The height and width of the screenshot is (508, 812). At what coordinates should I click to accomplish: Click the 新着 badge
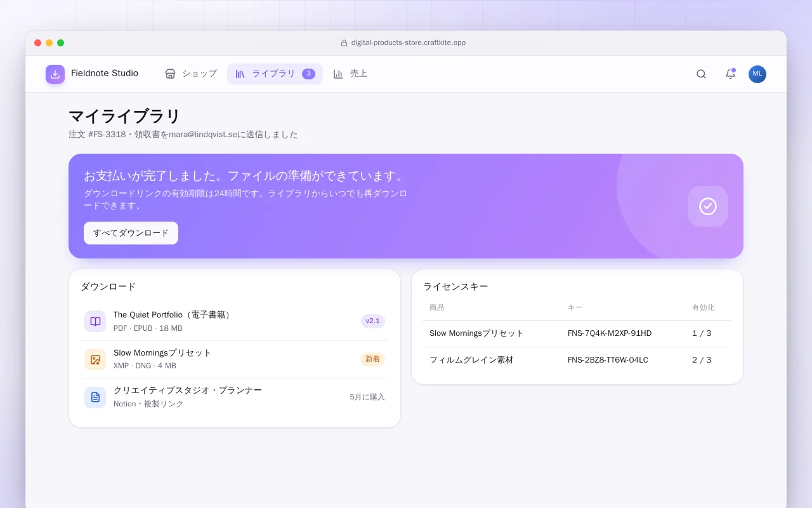coord(373,359)
